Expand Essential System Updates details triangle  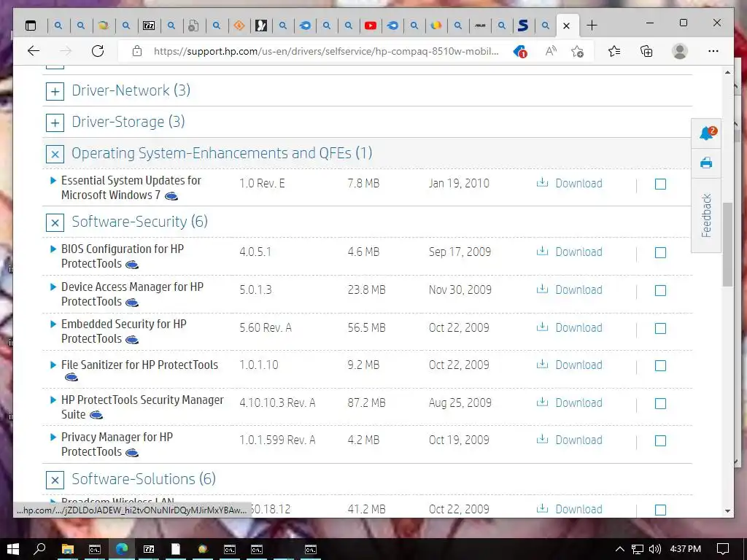pos(53,181)
